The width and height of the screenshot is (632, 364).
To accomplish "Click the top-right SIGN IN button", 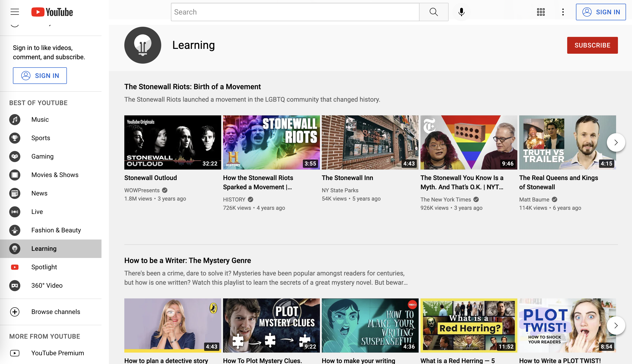I will click(x=601, y=12).
